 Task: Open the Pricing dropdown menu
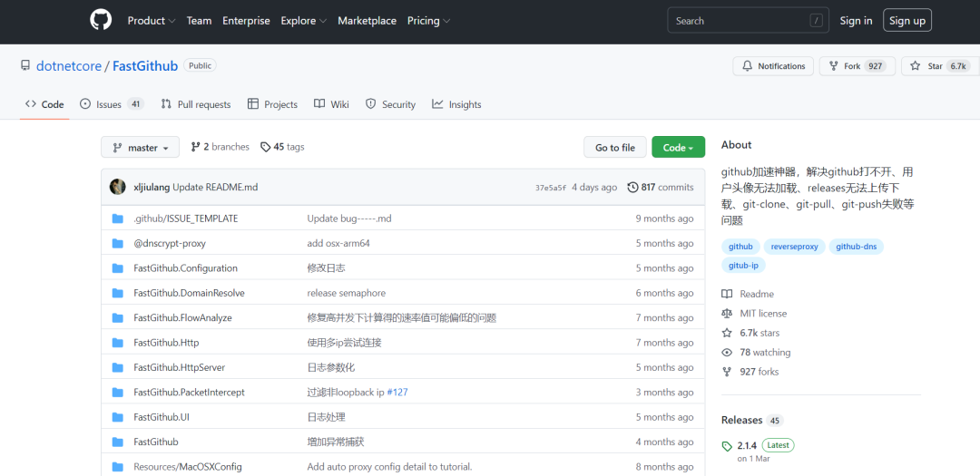(x=428, y=21)
